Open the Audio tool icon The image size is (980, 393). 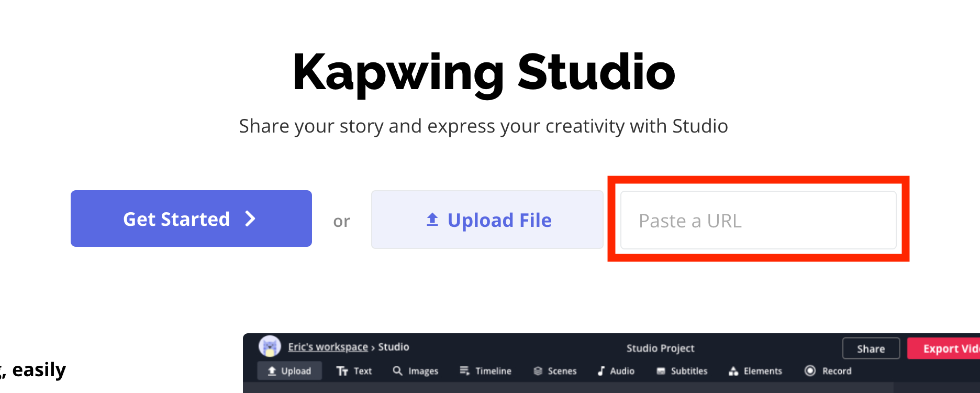601,371
